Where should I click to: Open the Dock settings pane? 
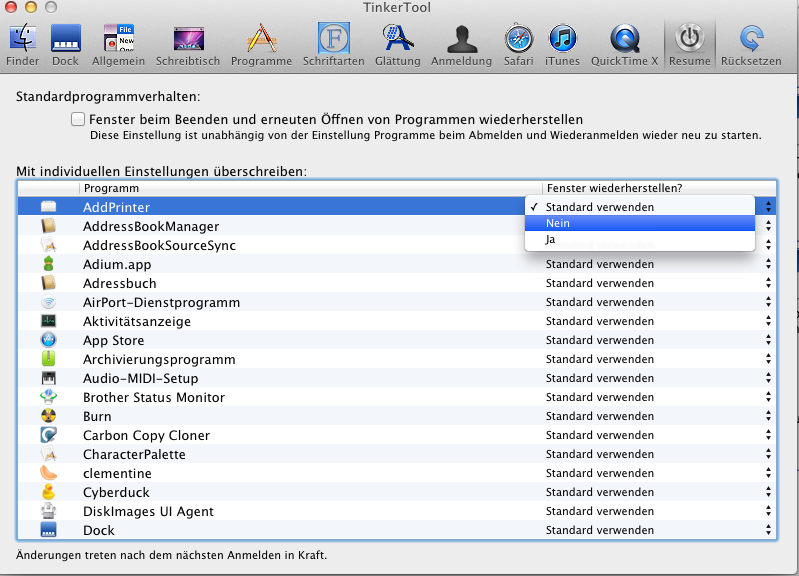click(66, 45)
